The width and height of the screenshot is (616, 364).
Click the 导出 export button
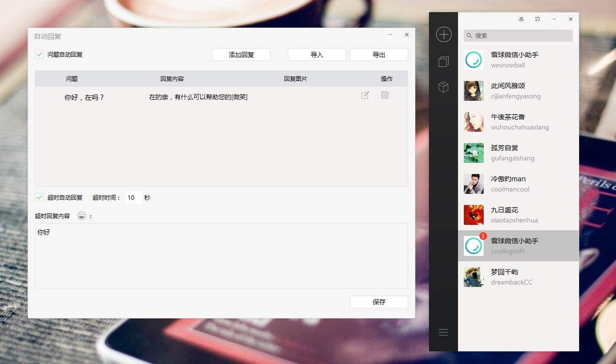pos(379,55)
